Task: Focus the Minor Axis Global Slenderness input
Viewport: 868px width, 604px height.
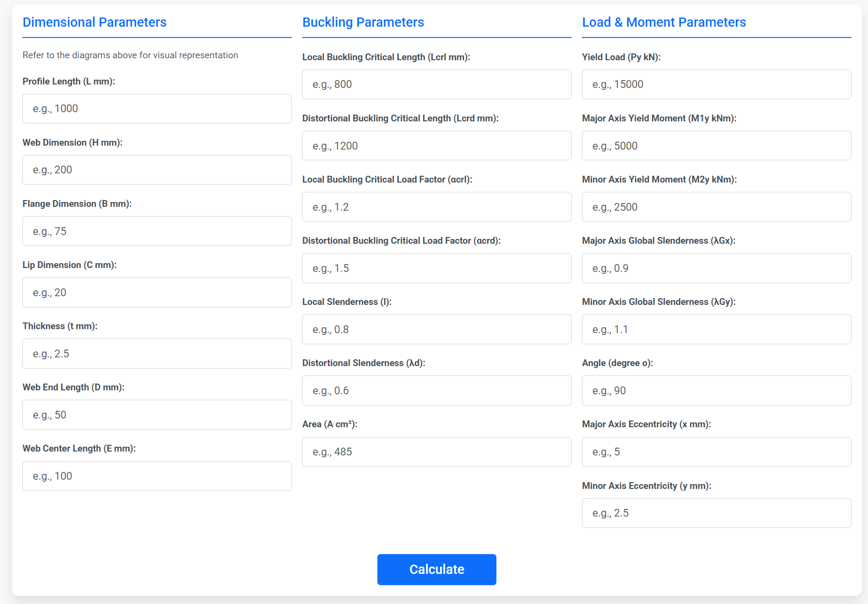Action: (x=716, y=329)
